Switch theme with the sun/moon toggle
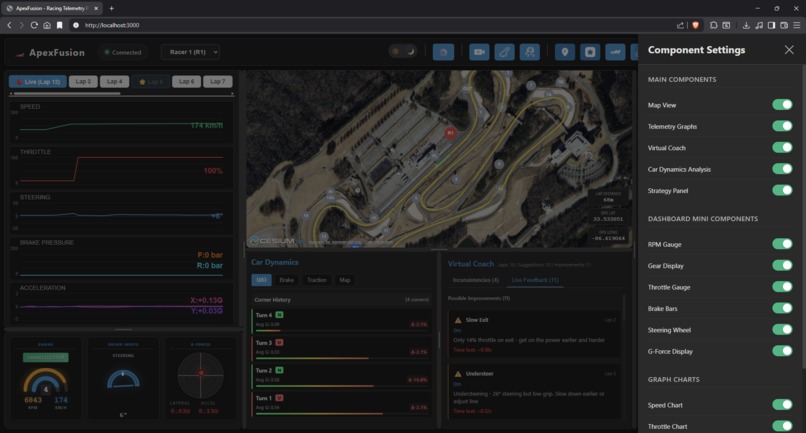The width and height of the screenshot is (806, 433). pyautogui.click(x=403, y=51)
